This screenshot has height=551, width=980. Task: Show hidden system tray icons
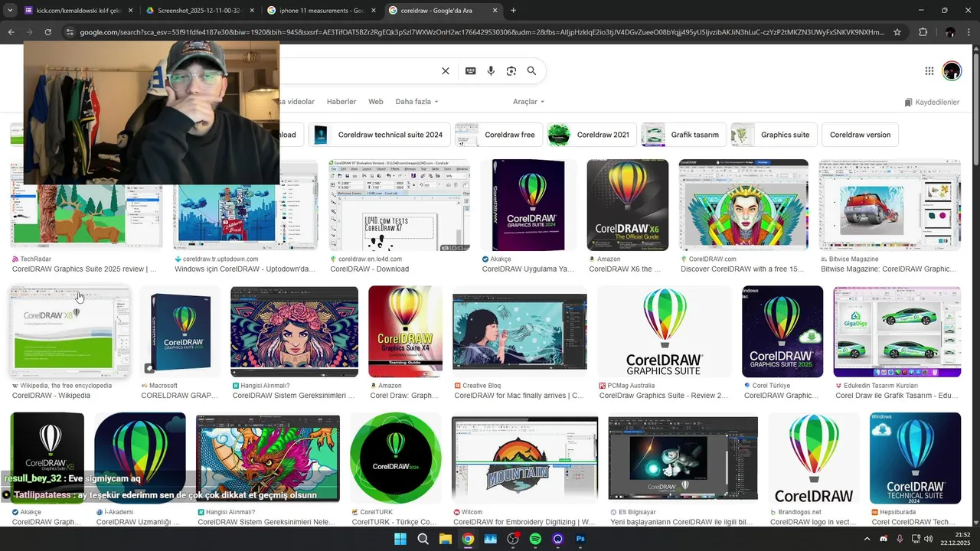[x=867, y=539]
